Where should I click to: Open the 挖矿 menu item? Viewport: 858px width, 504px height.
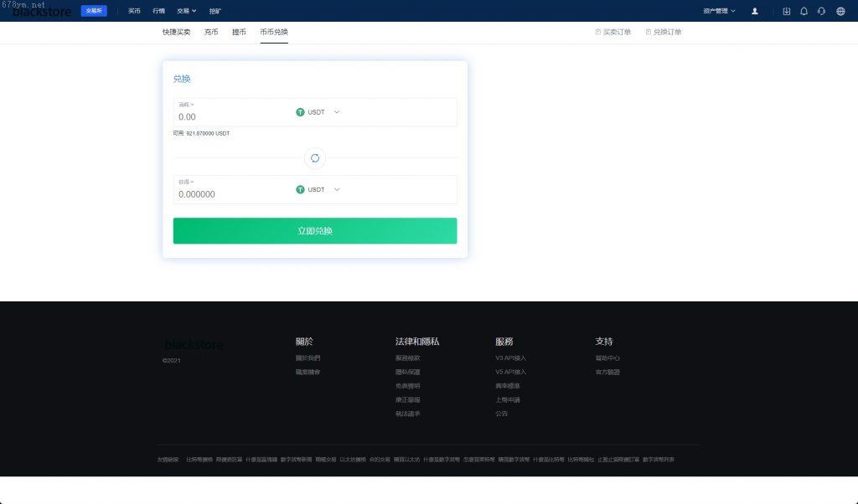[x=214, y=11]
